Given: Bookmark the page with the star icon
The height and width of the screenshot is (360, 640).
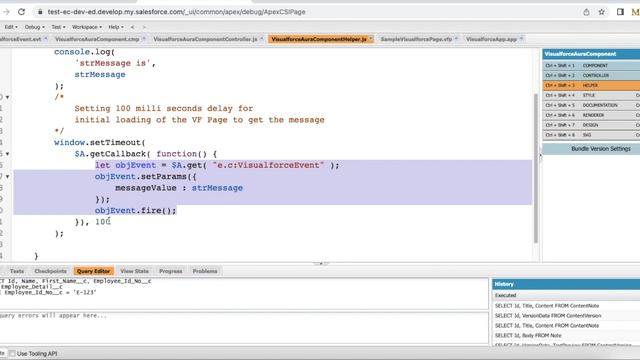Looking at the screenshot, I should pyautogui.click(x=602, y=12).
